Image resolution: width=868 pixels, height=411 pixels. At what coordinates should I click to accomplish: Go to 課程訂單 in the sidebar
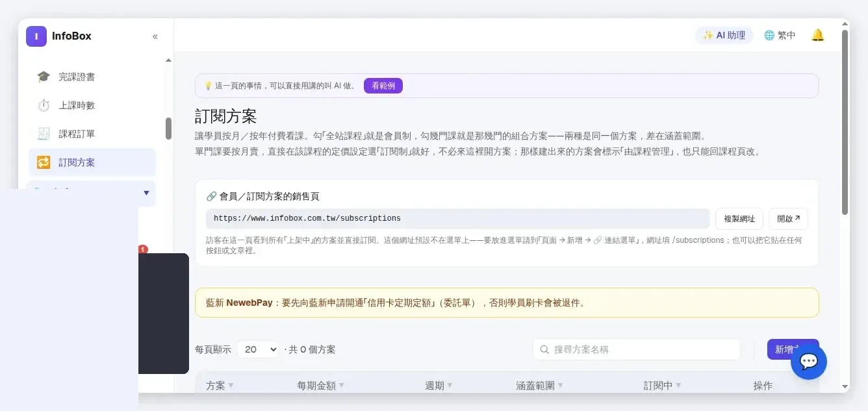click(92, 134)
